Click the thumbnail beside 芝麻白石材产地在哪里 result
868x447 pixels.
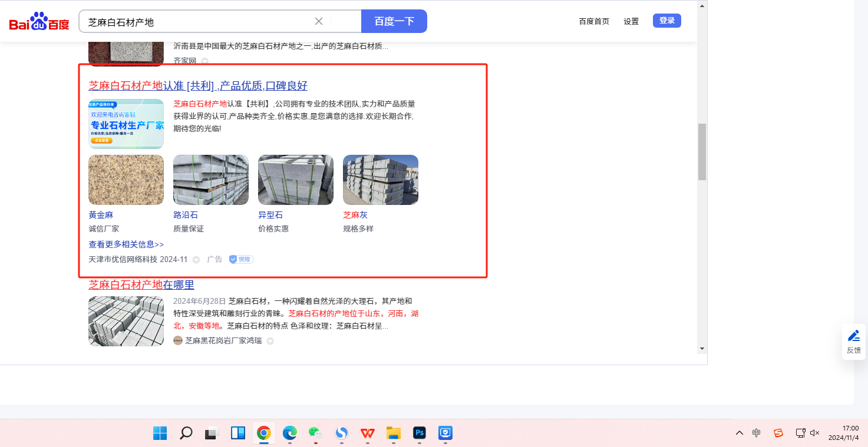[x=126, y=321]
